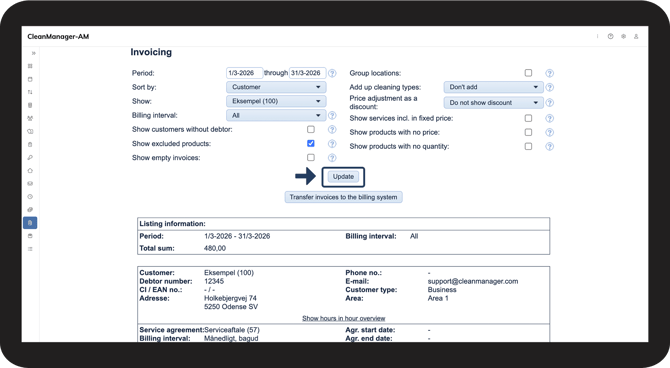Click Transfer invoices to the billing system
Viewport: 670px width, 368px height.
coord(343,197)
